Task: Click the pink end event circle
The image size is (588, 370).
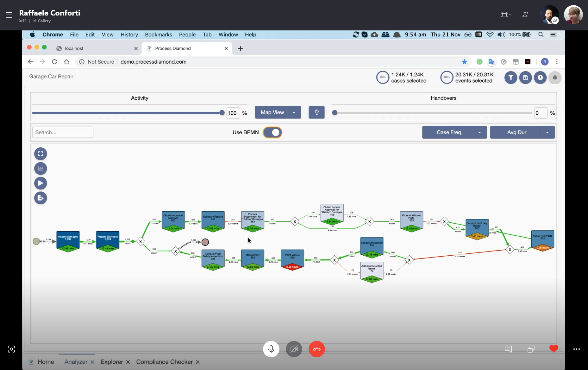Action: (205, 242)
